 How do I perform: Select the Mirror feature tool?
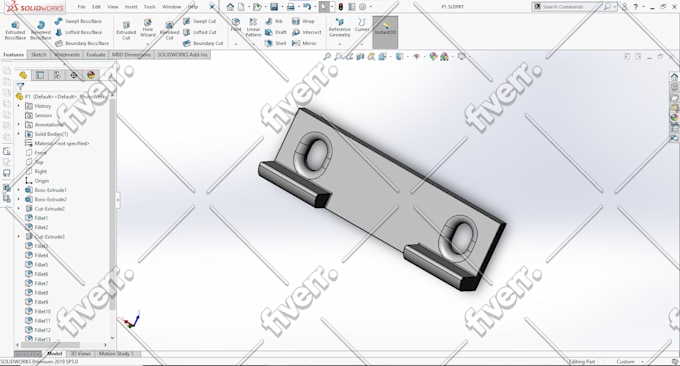(304, 43)
